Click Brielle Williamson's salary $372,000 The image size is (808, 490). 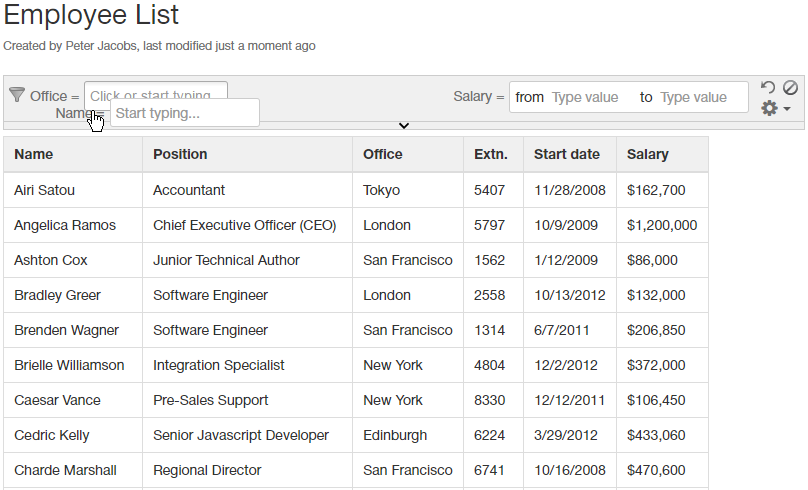[x=656, y=365]
